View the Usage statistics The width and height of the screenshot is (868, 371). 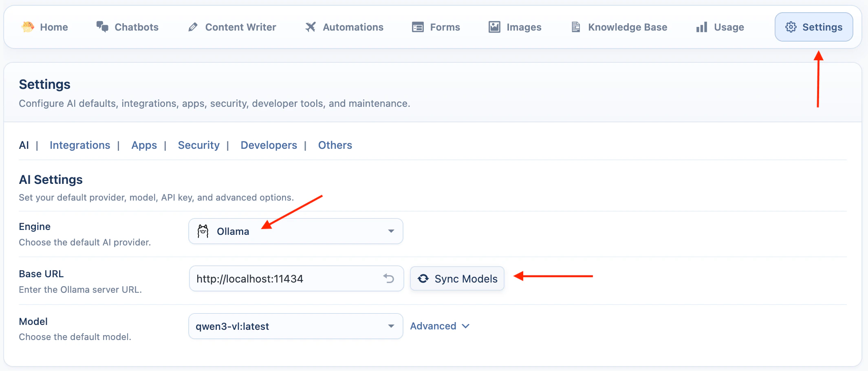click(x=720, y=27)
